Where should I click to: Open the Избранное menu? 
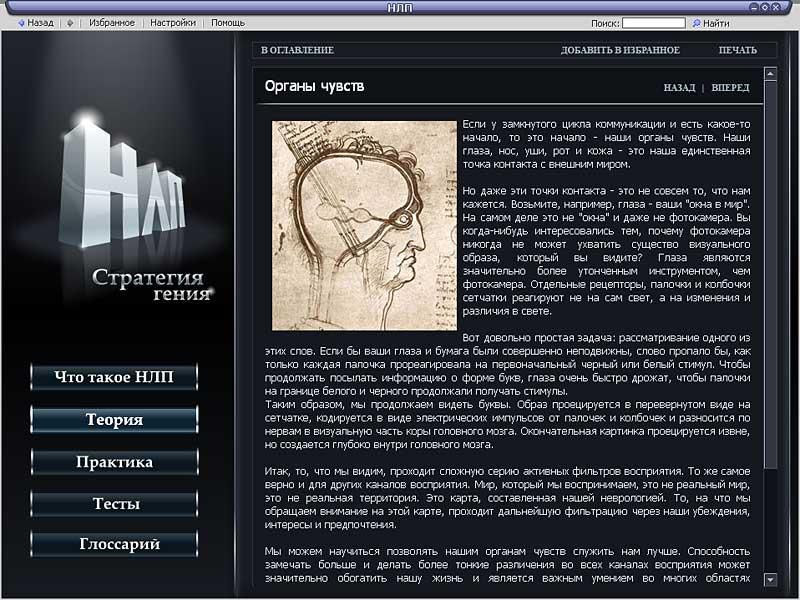(112, 22)
